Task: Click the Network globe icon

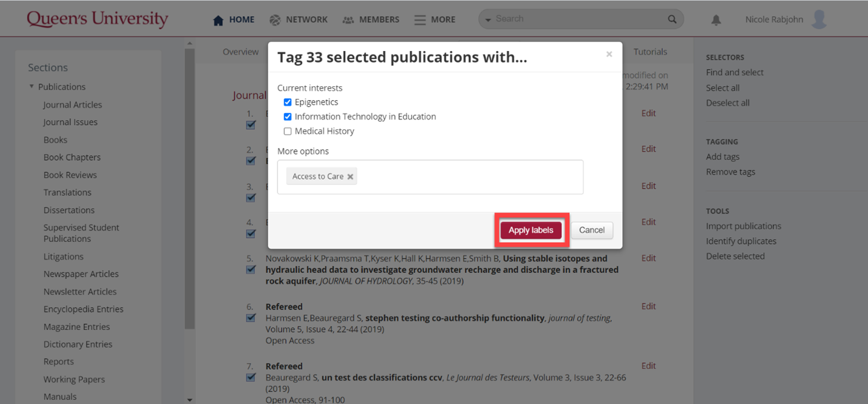Action: click(275, 20)
